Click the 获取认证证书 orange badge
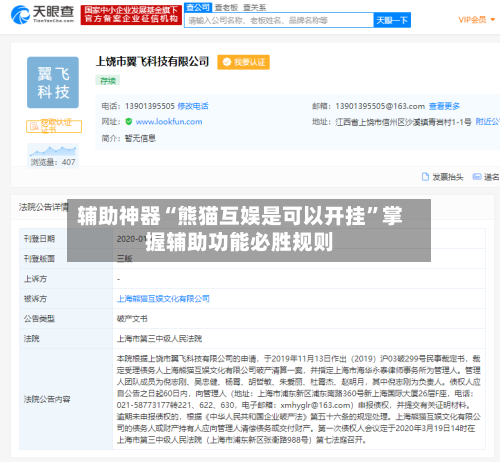Image resolution: width=500 pixels, height=462 pixels. (x=54, y=126)
